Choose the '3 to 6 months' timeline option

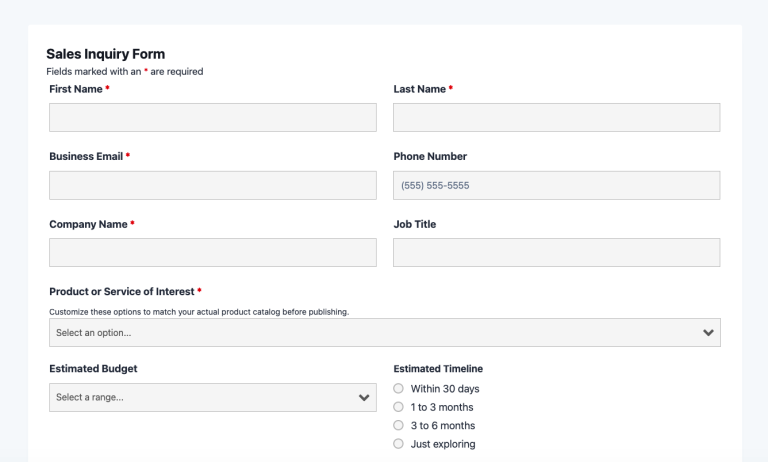pos(398,425)
